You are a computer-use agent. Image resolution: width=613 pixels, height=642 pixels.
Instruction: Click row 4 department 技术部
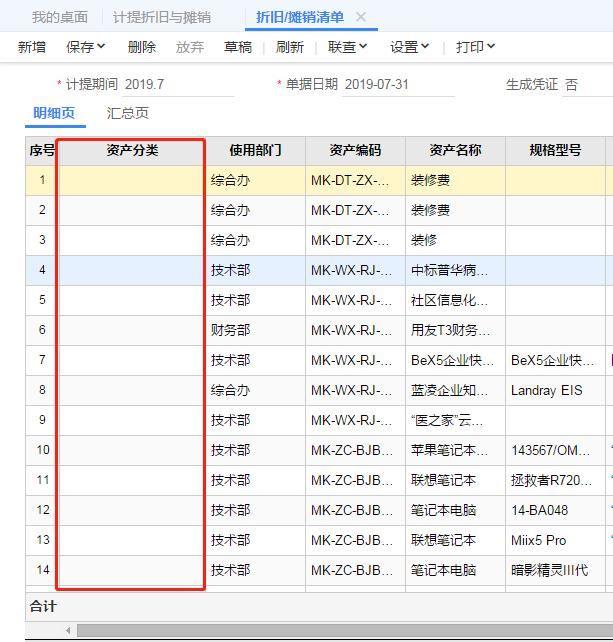click(x=231, y=270)
